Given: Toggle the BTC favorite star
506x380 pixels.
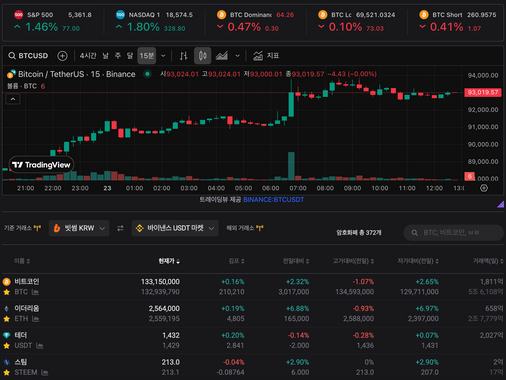Looking at the screenshot, I should [6, 292].
